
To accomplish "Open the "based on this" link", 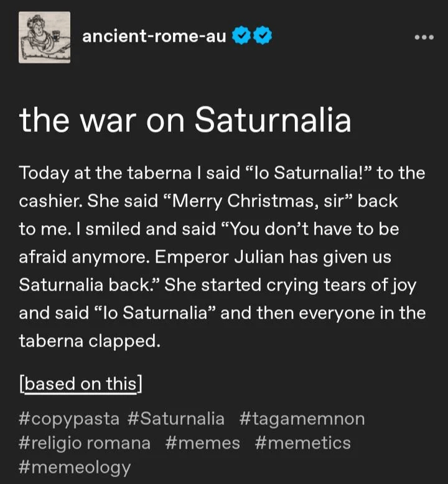I will pyautogui.click(x=81, y=383).
